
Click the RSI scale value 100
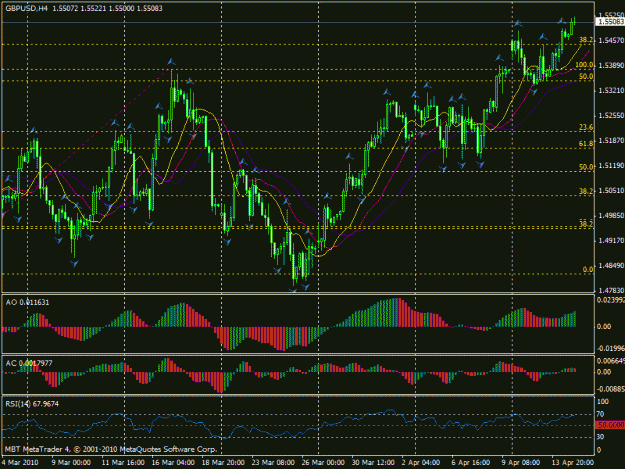(x=603, y=402)
